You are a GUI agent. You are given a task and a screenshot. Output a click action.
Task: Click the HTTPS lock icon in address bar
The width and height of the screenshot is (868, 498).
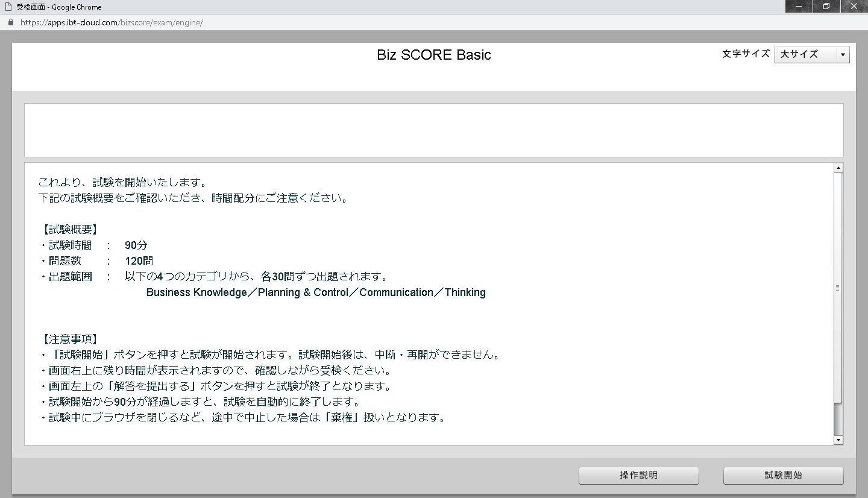click(10, 22)
